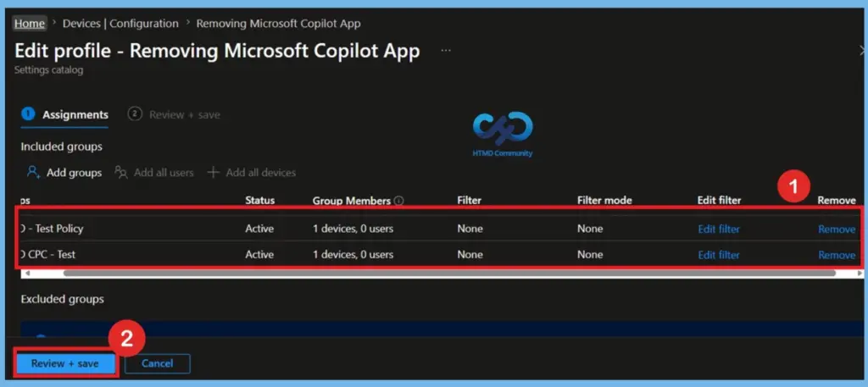Open Removing Microsoft Copilot App breadcrumb
Image resolution: width=868 pixels, height=387 pixels.
point(278,24)
